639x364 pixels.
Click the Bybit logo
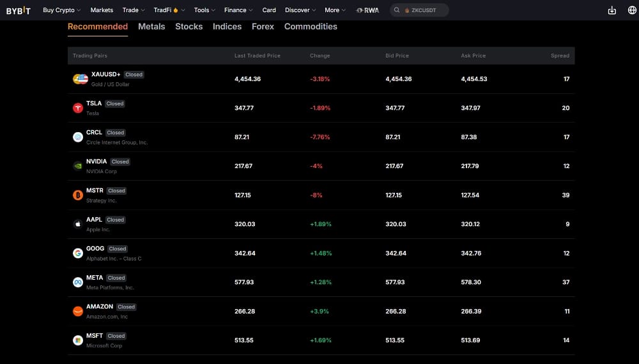tap(19, 10)
